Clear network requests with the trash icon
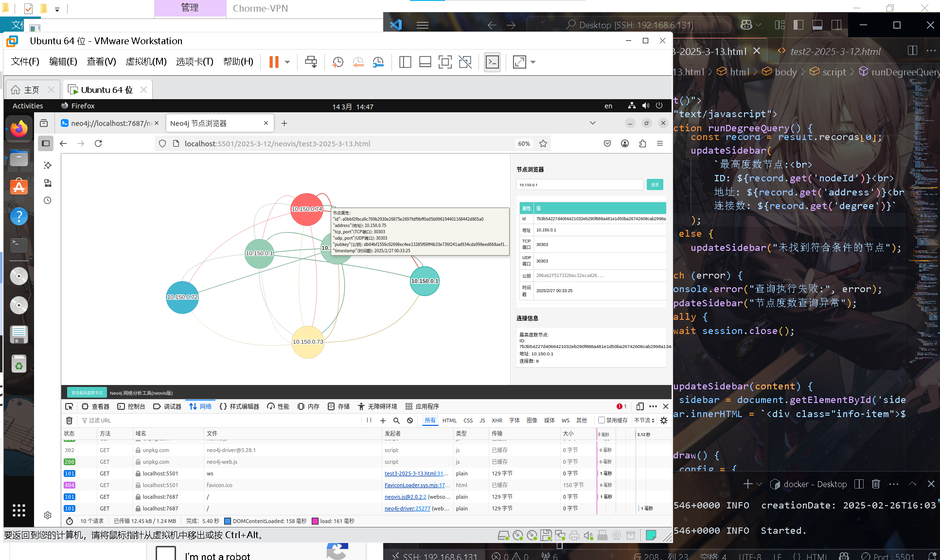940x560 pixels. 69,420
